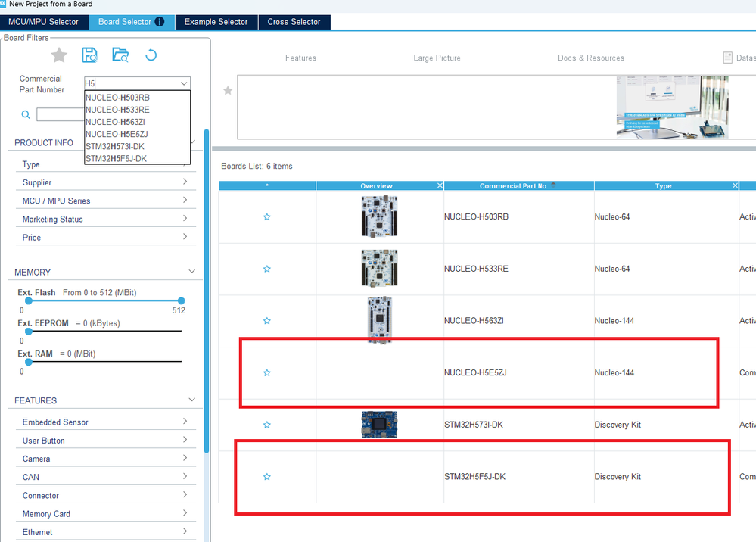Expand the Type filter row
The image size is (756, 542).
click(106, 164)
